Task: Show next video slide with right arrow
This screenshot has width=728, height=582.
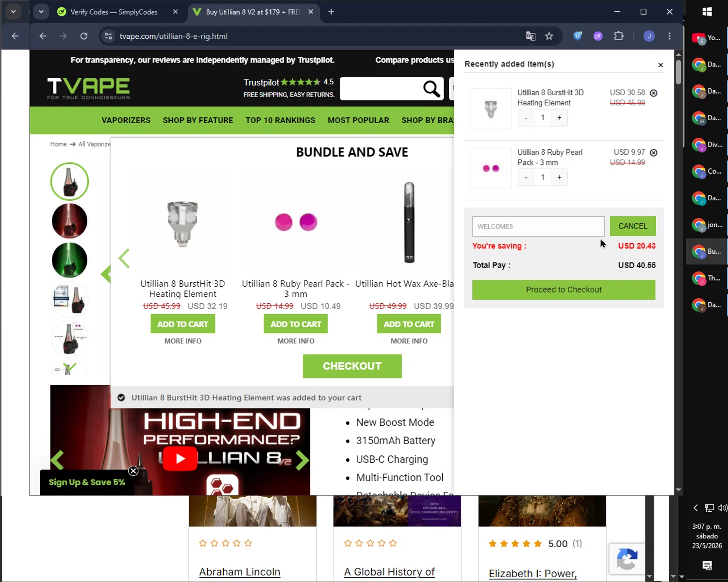Action: click(x=302, y=460)
